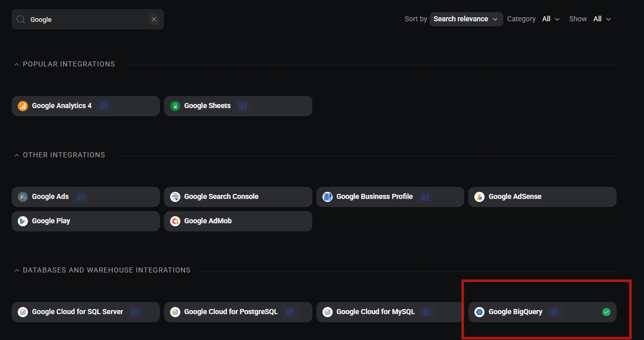
Task: Click the Google Sheets logo icon
Action: click(175, 106)
